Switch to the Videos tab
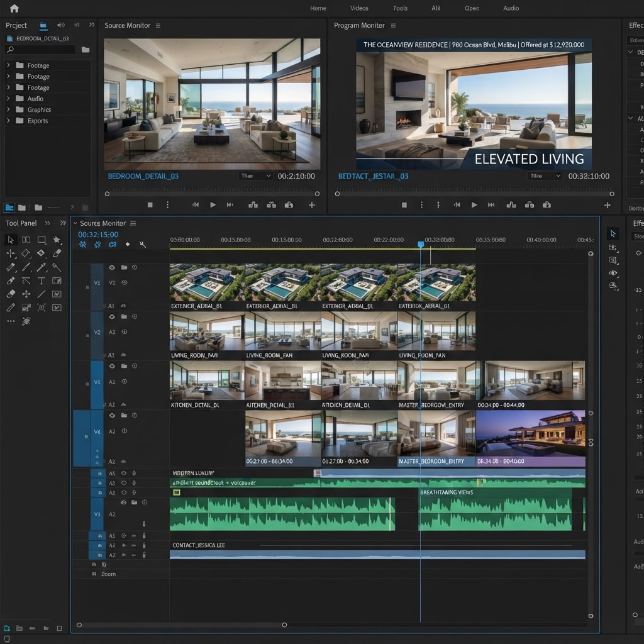The image size is (644, 644). point(359,8)
